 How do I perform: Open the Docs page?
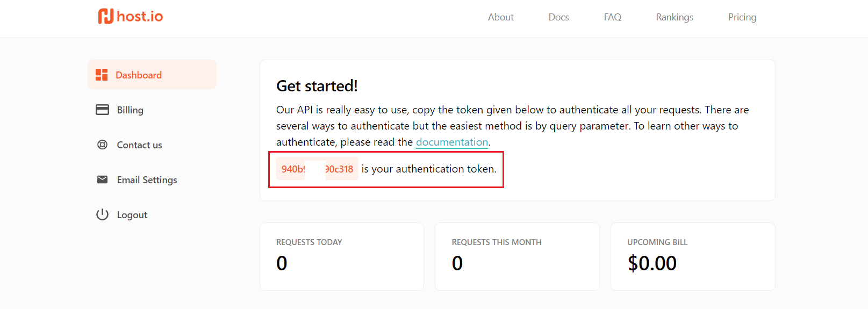559,17
